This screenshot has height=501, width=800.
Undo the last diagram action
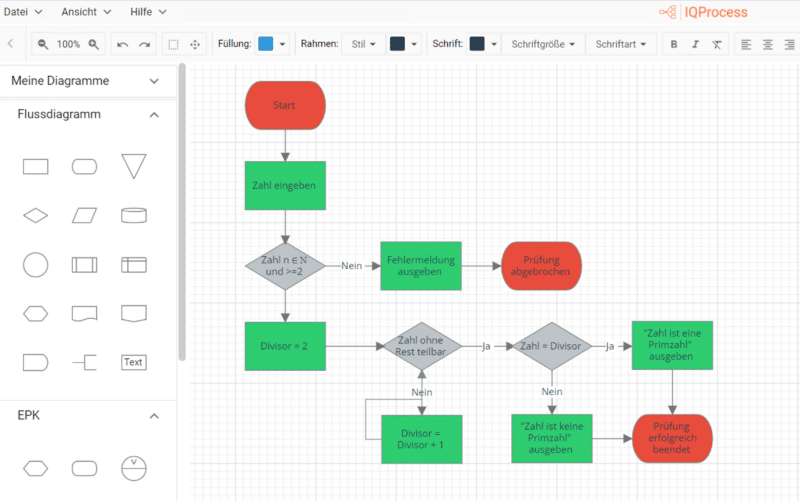(x=122, y=44)
